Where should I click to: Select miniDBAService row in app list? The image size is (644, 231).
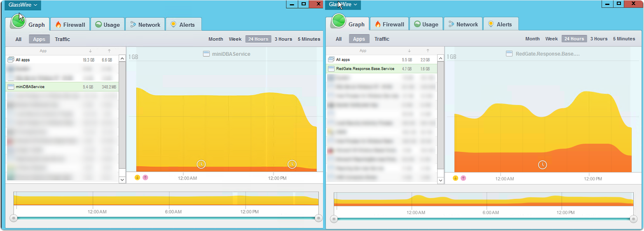point(62,87)
